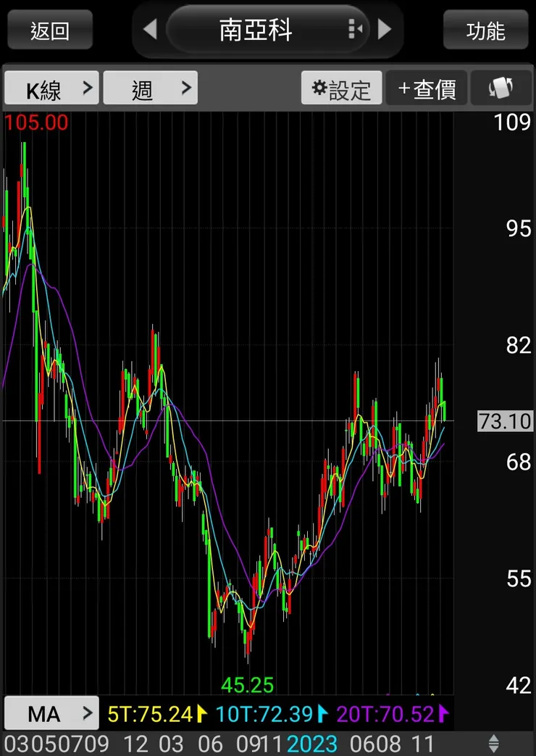This screenshot has height=756, width=536.
Task: Tap the 105.00 high price label
Action: [36, 123]
